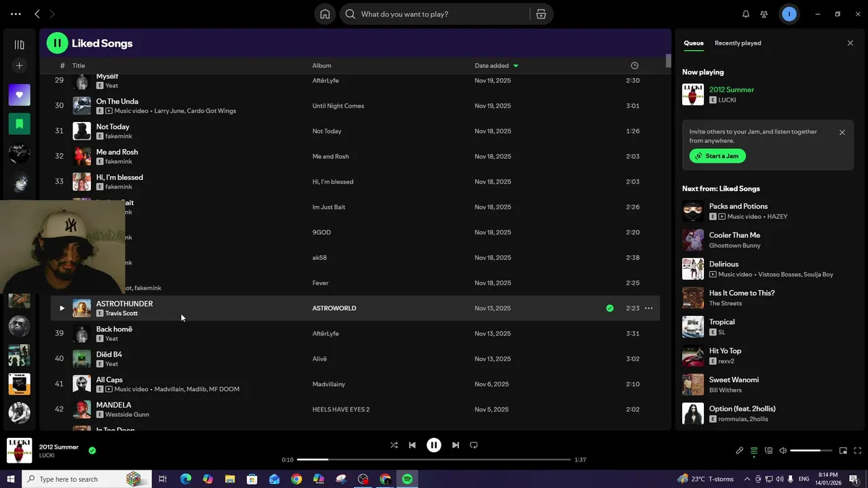Toggle shuffle in the player bar
868x488 pixels.
[x=394, y=445]
